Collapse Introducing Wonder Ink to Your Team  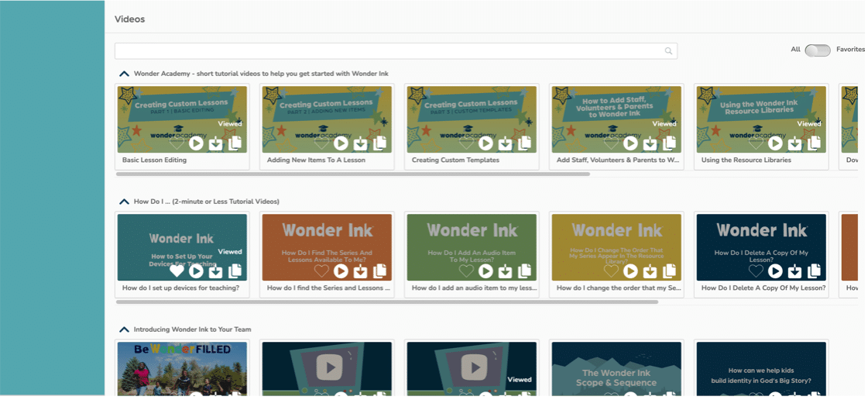(124, 329)
